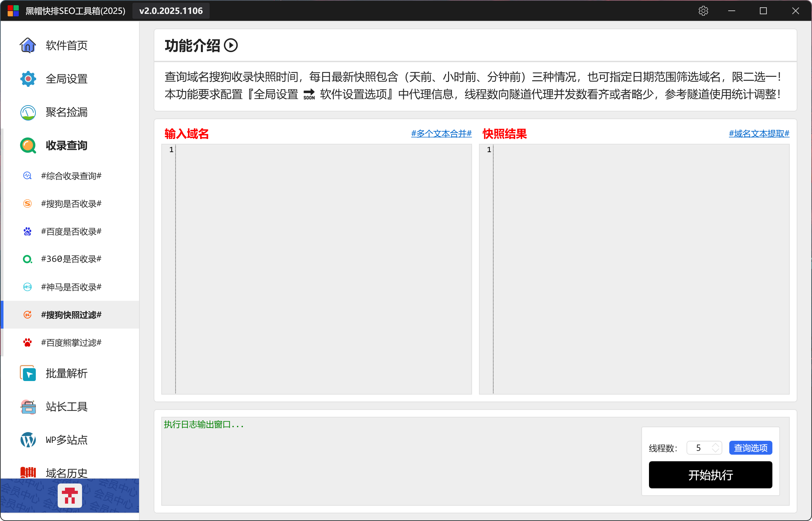Screen dimensions: 812x521
Task: Click the 批量解析 cursor icon
Action: 28,373
